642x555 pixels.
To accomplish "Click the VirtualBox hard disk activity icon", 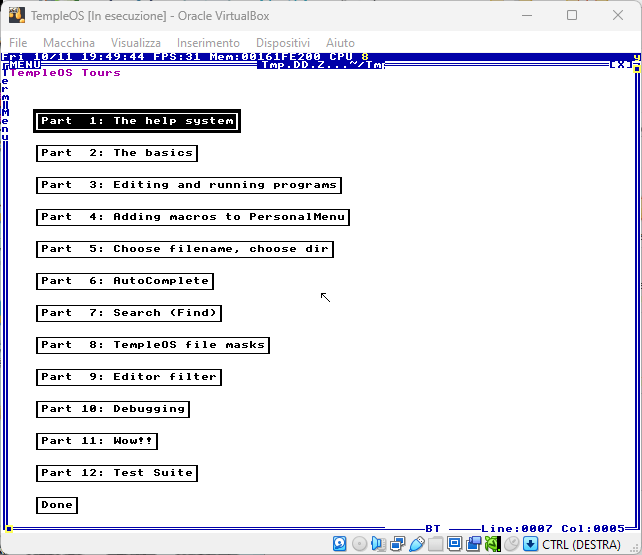I will coord(341,544).
